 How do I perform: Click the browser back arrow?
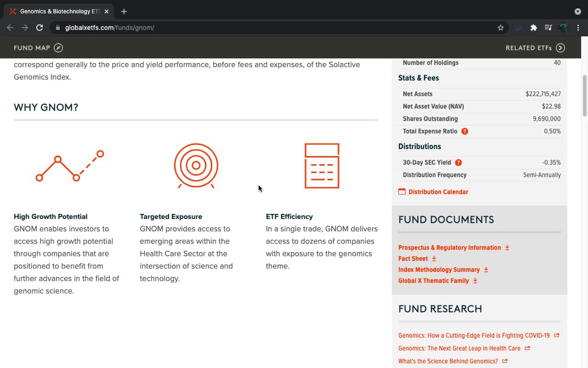tap(10, 28)
